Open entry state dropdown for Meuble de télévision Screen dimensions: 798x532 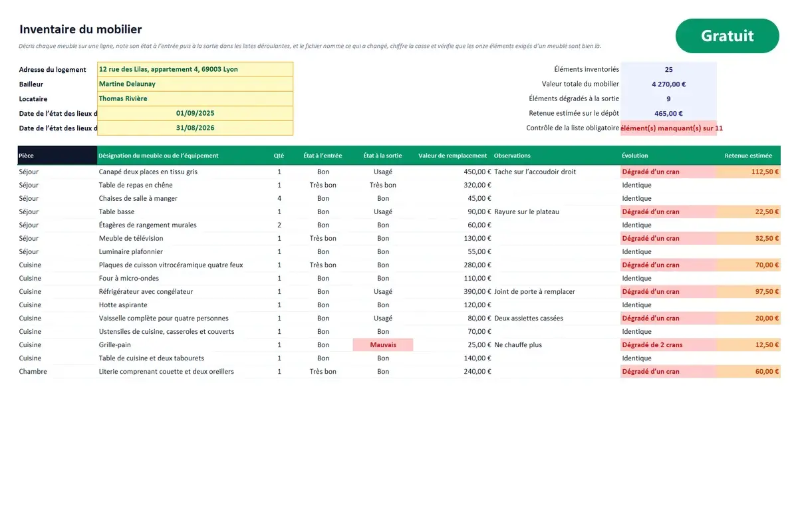pos(323,238)
